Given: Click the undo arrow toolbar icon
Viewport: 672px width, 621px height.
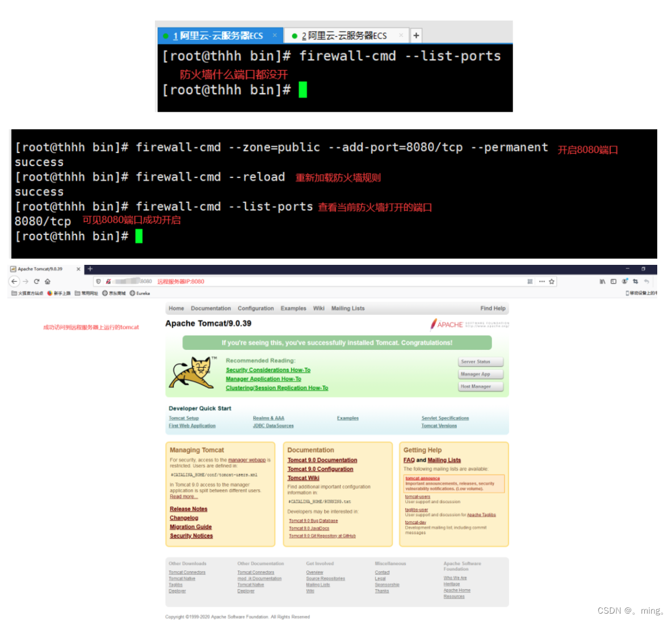Looking at the screenshot, I should (646, 282).
